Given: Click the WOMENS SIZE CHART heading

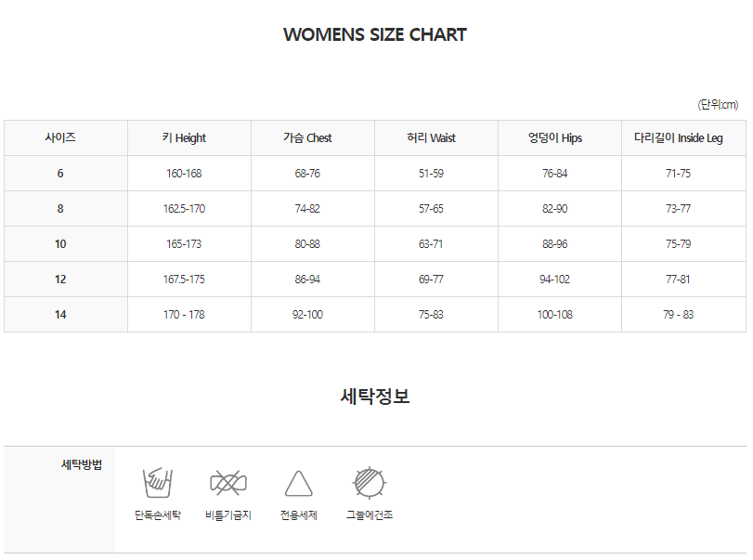Looking at the screenshot, I should pyautogui.click(x=375, y=34).
